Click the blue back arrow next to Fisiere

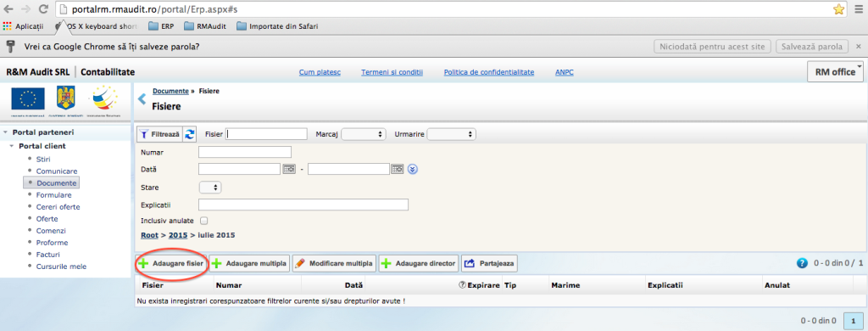142,100
